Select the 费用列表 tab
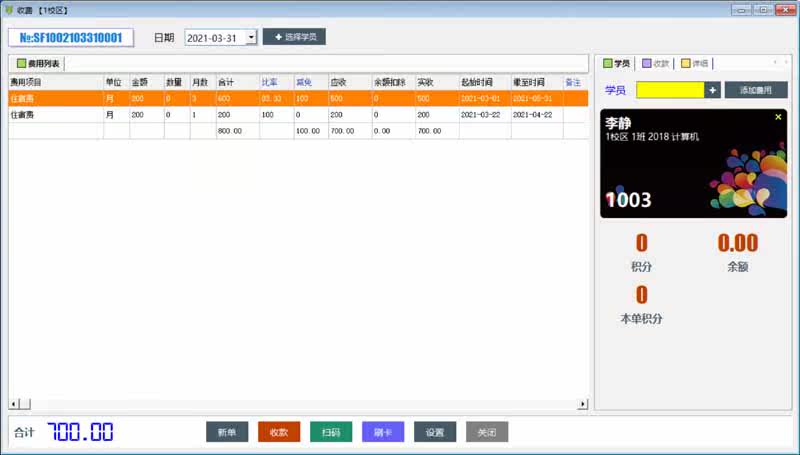Screen dimensions: 800x455 click(38, 64)
